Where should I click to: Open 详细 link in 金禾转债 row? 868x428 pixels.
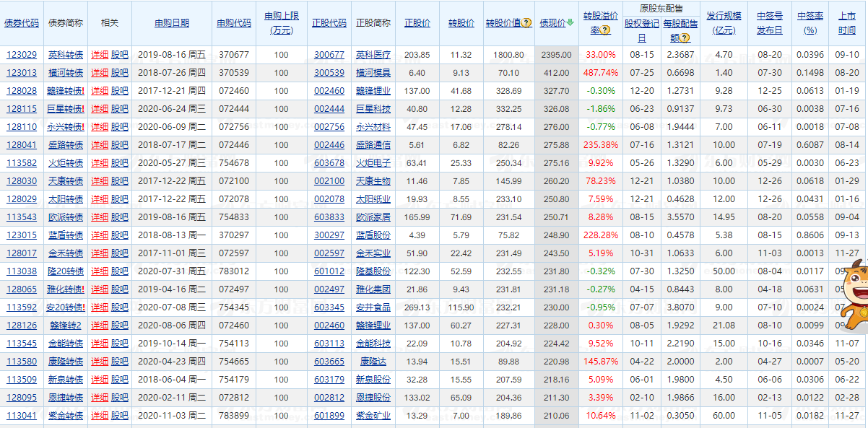tap(100, 253)
